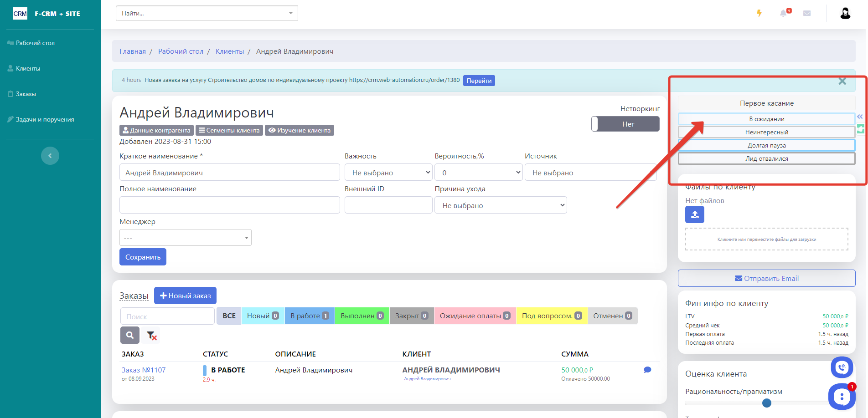Filter orders by 'В работе' tab
The image size is (868, 418).
pos(309,316)
